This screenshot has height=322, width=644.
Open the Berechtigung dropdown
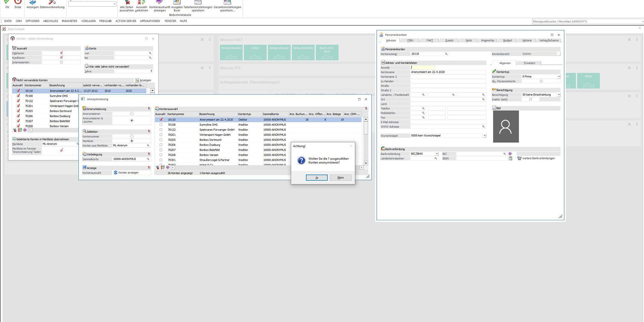(x=559, y=95)
